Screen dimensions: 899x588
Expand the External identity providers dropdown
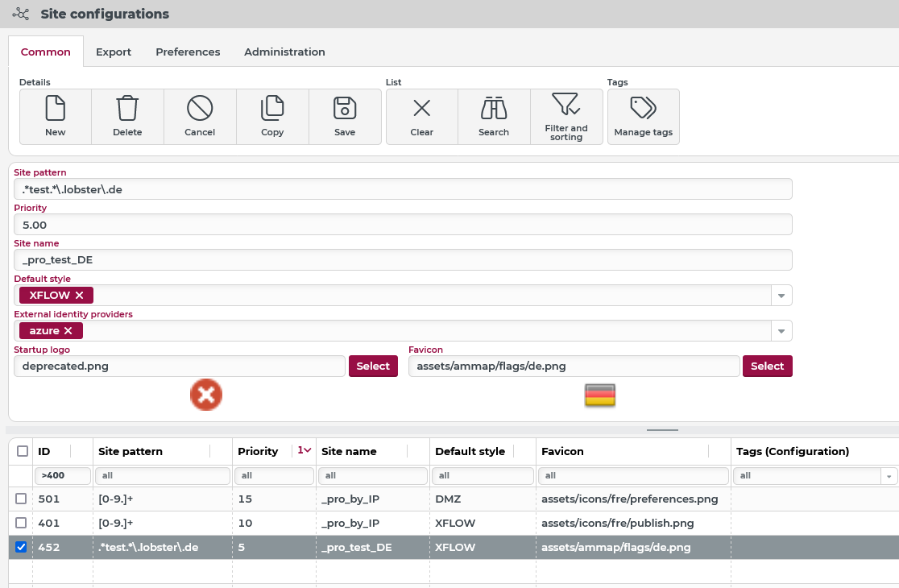pyautogui.click(x=781, y=331)
